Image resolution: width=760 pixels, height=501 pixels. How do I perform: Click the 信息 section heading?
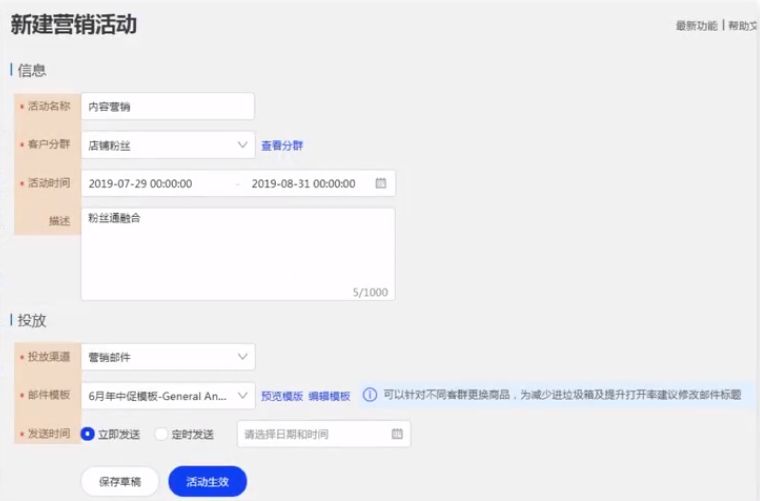click(32, 70)
